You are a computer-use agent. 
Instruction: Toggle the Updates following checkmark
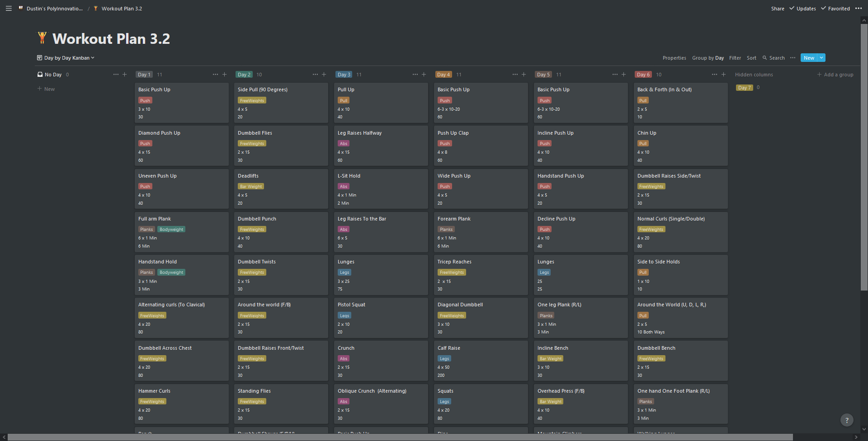pos(802,9)
